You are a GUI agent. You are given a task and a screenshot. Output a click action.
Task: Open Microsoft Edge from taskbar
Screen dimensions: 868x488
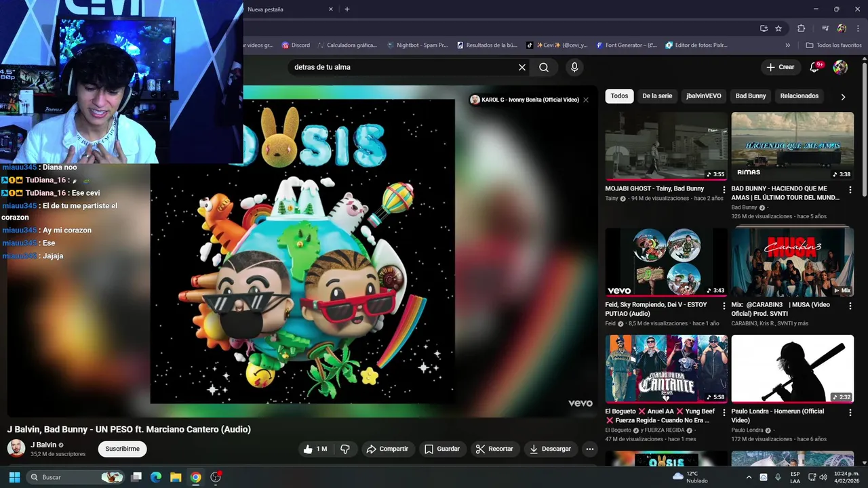(x=155, y=477)
